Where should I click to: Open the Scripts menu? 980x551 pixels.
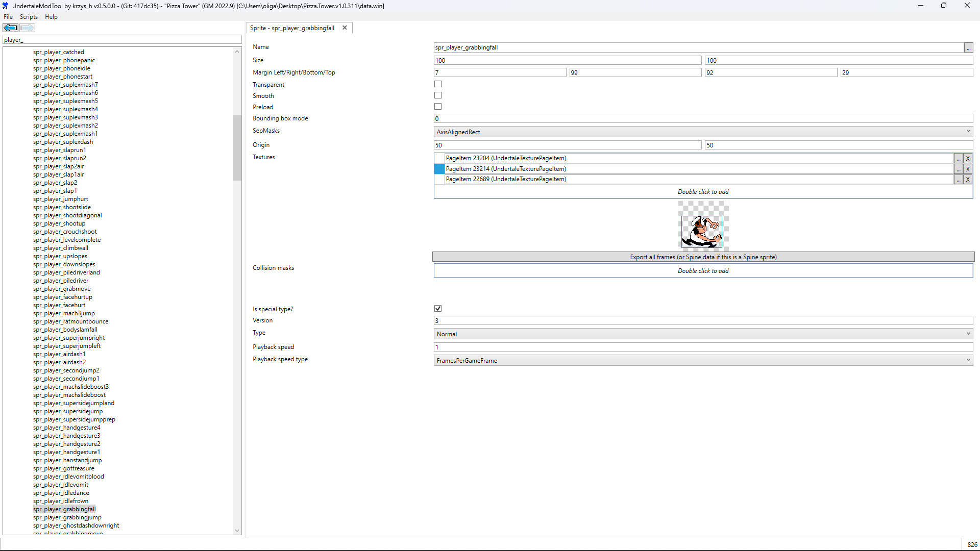coord(29,17)
